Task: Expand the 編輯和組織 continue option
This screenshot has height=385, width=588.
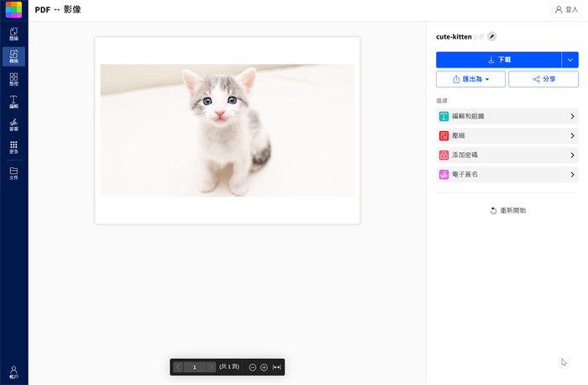Action: (x=507, y=116)
